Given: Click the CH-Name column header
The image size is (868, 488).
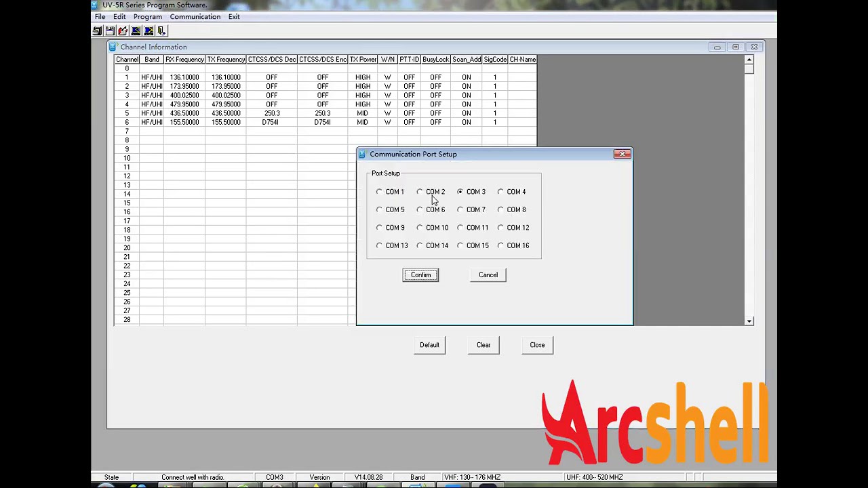Looking at the screenshot, I should [523, 60].
